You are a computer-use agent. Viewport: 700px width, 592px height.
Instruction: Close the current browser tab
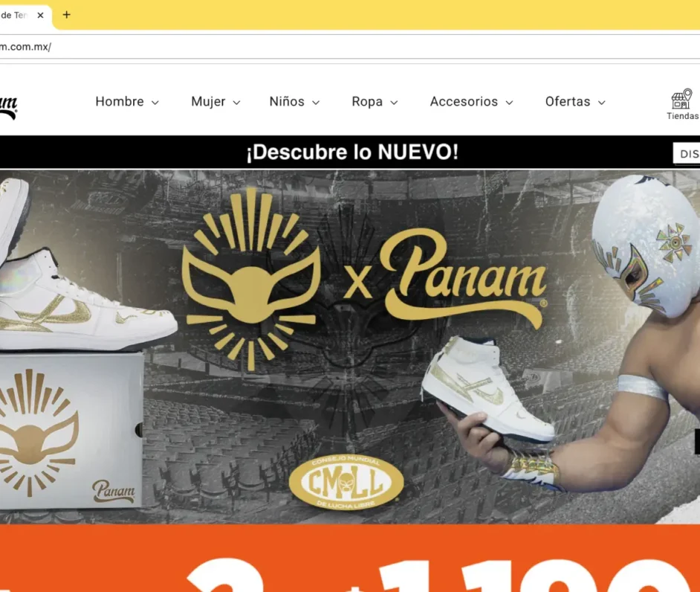40,15
